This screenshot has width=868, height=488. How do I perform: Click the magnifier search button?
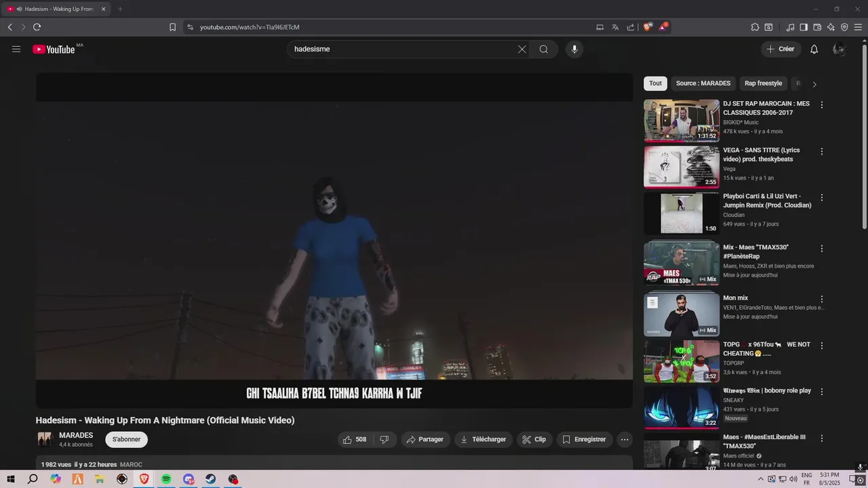pos(544,49)
